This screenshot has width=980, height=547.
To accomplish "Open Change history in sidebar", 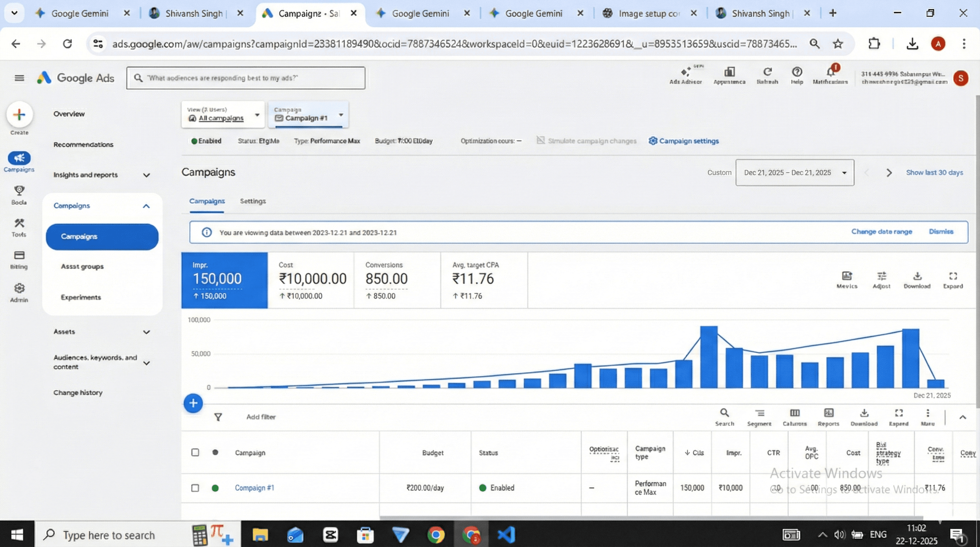I will coord(78,392).
